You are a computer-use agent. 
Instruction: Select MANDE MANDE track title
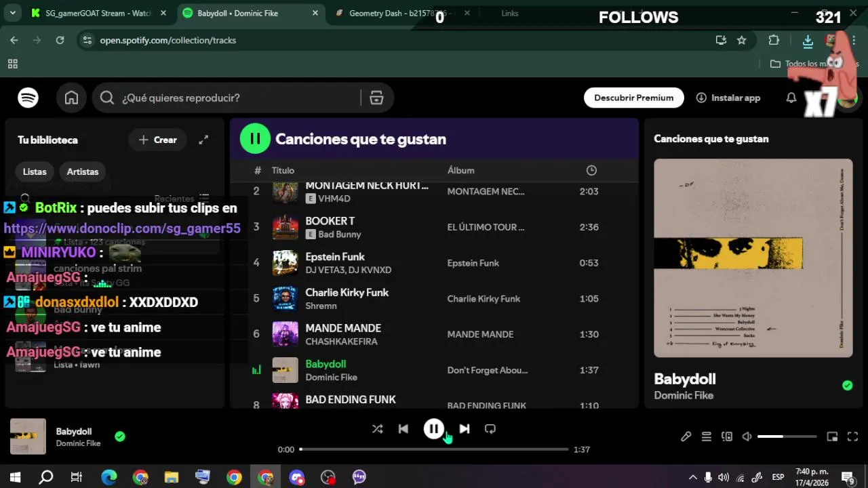click(x=343, y=328)
